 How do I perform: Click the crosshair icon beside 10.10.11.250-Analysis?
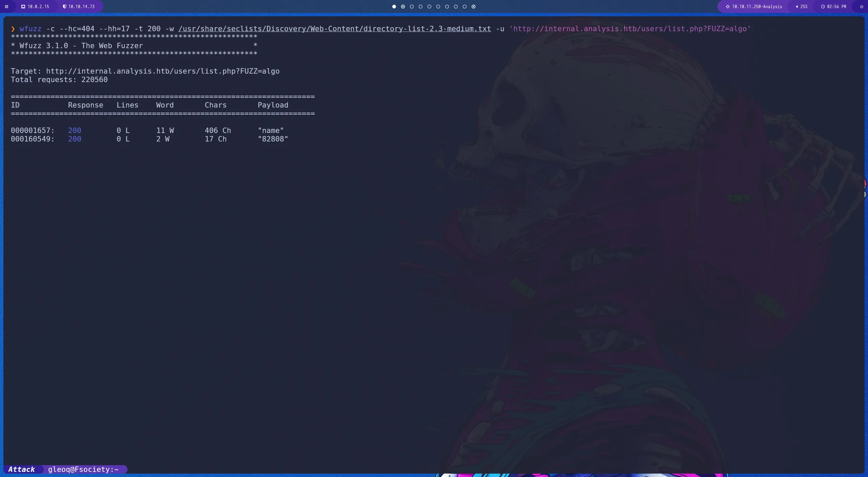[727, 6]
